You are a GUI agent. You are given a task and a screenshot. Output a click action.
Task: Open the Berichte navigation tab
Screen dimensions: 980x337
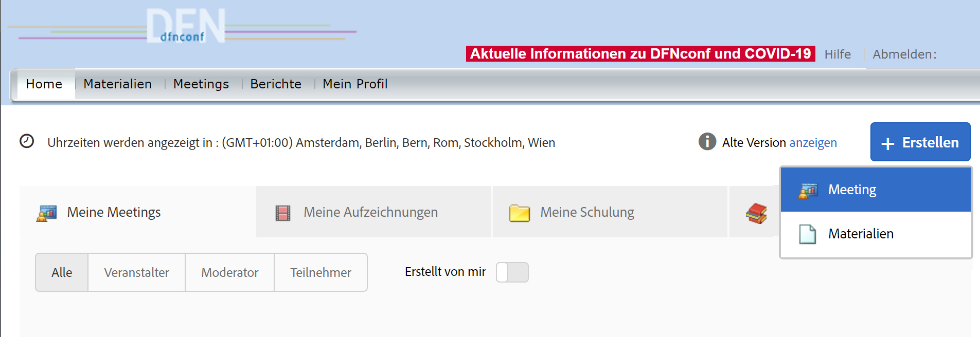(x=276, y=84)
